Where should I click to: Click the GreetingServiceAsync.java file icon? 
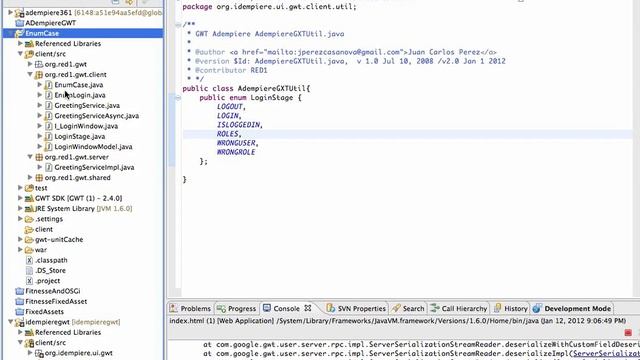pyautogui.click(x=49, y=116)
